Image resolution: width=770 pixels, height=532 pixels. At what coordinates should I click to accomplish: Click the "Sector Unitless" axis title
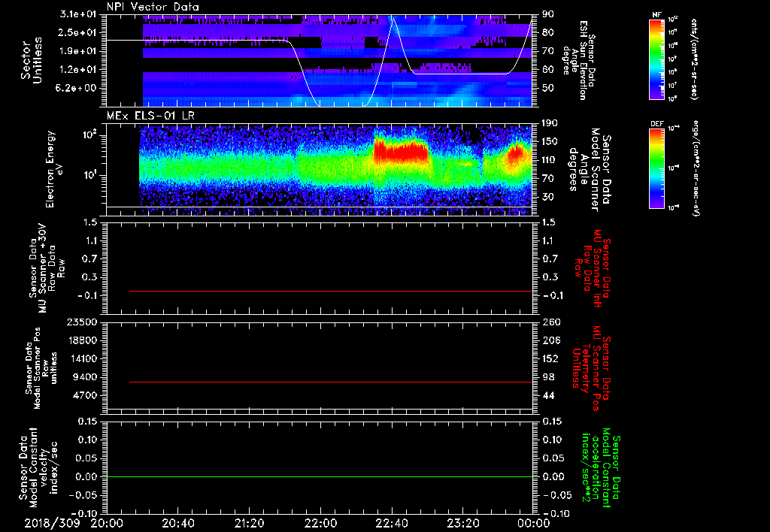pyautogui.click(x=32, y=60)
